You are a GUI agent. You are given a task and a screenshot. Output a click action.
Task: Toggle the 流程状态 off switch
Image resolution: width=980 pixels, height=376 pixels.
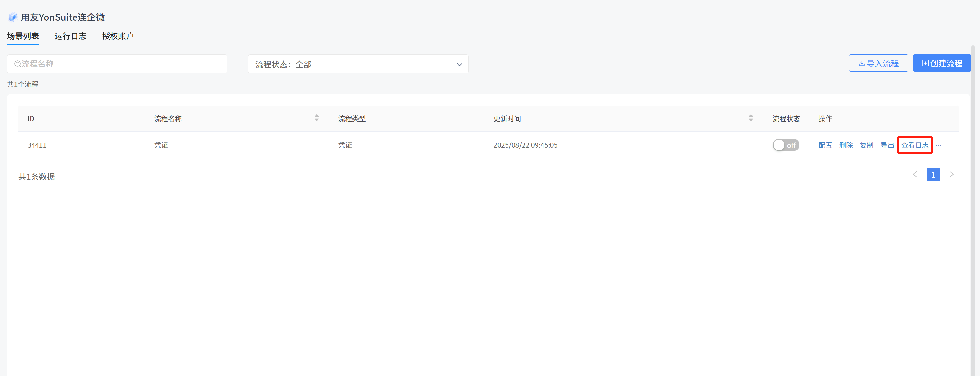(x=785, y=145)
